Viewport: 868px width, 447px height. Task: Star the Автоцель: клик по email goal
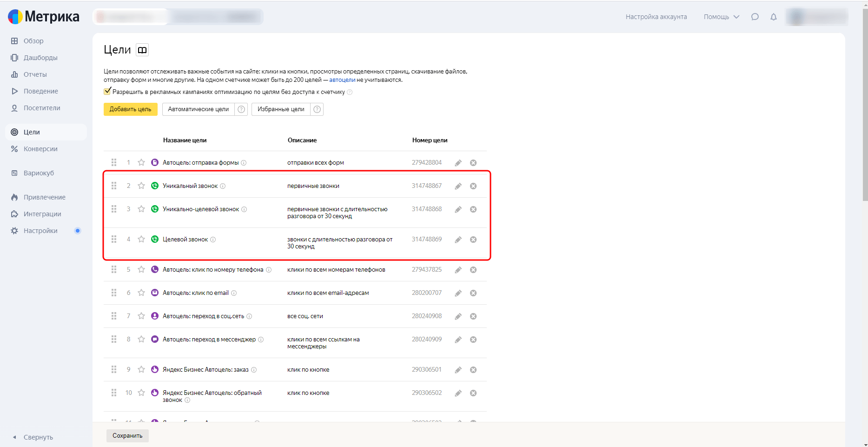point(141,293)
